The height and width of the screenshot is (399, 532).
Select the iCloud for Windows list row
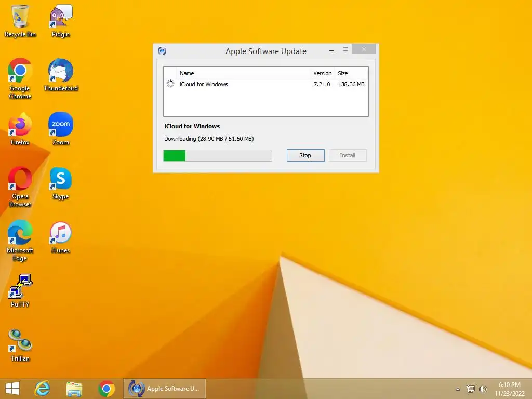265,84
